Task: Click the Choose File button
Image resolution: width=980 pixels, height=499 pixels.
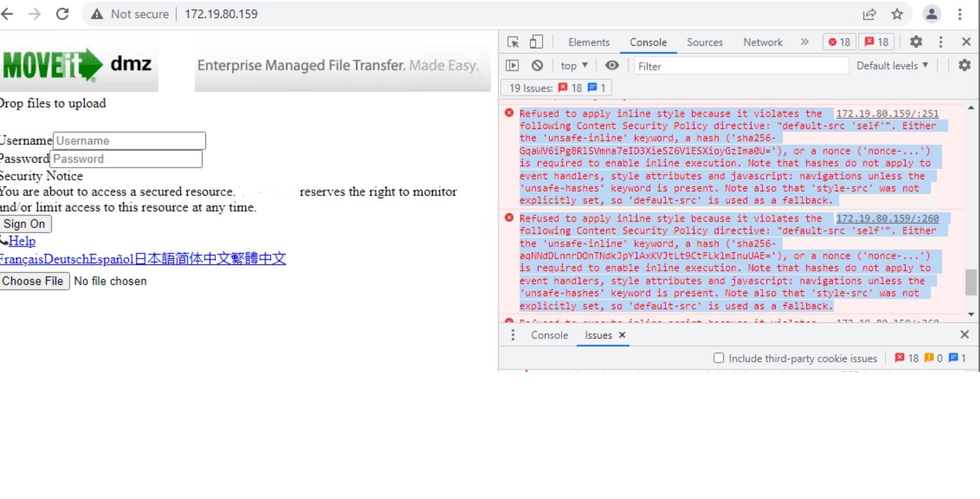Action: [33, 281]
